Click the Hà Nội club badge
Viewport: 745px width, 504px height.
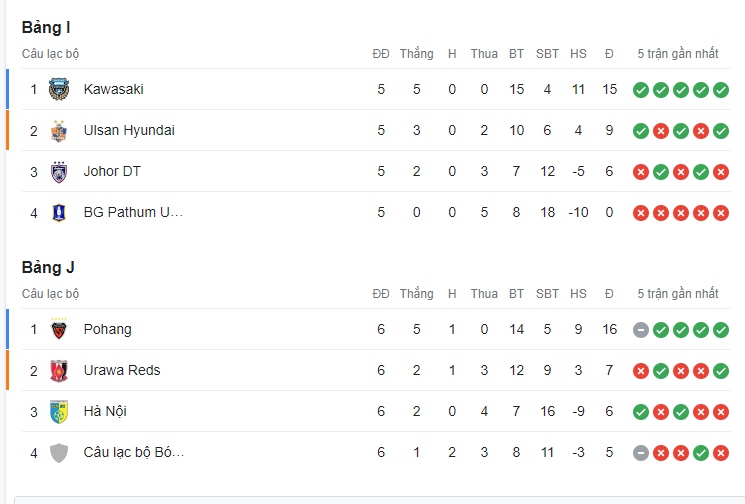coord(59,411)
